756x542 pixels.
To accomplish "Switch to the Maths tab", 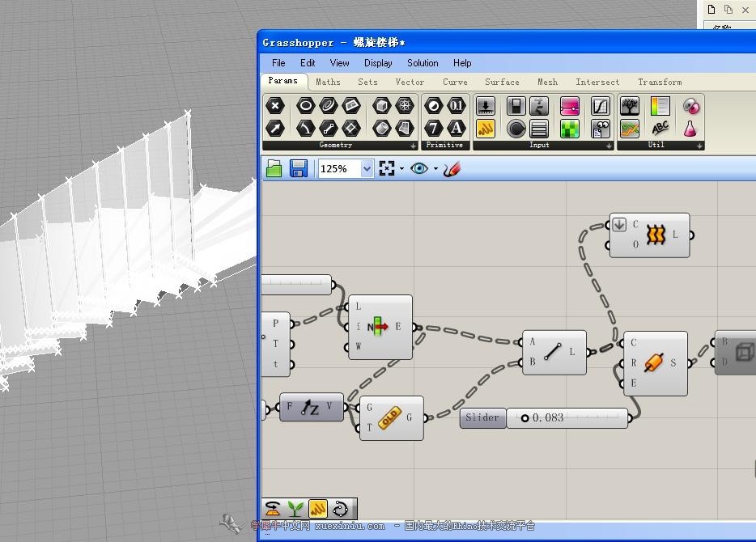I will pos(328,82).
